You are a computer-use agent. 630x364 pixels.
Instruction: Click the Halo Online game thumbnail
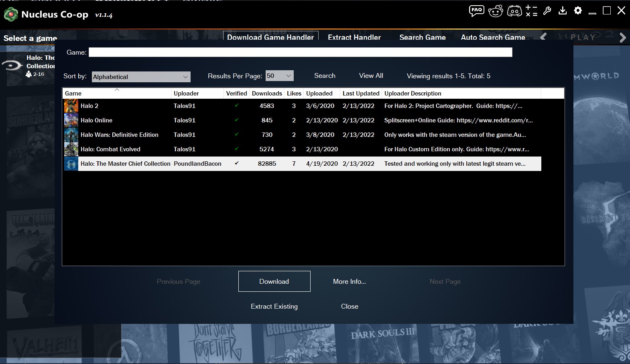[71, 120]
